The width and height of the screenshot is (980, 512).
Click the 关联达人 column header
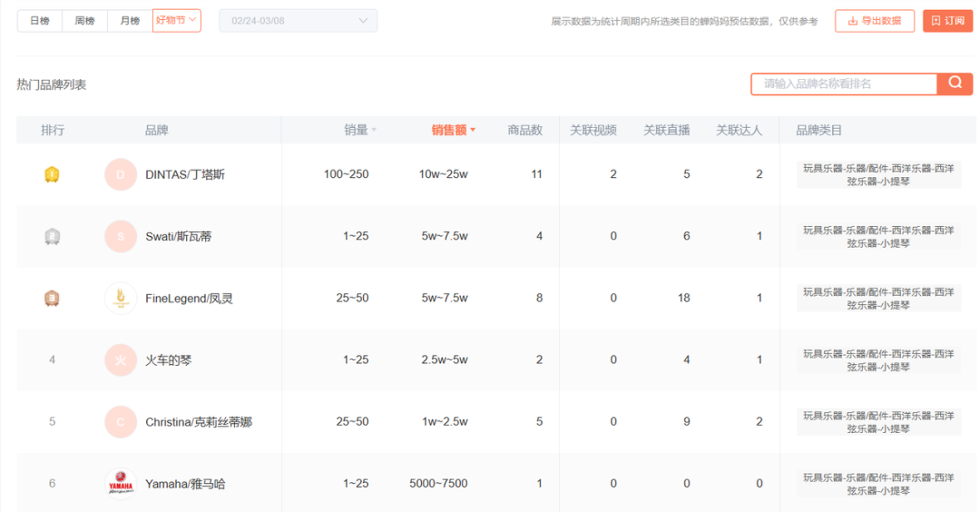point(739,130)
